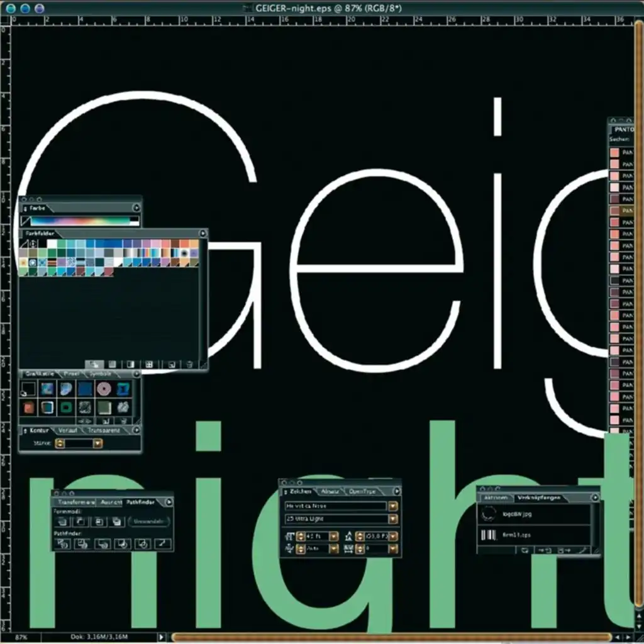The height and width of the screenshot is (644, 644).
Task: Select the logoBW.jpg link row
Action: [535, 514]
